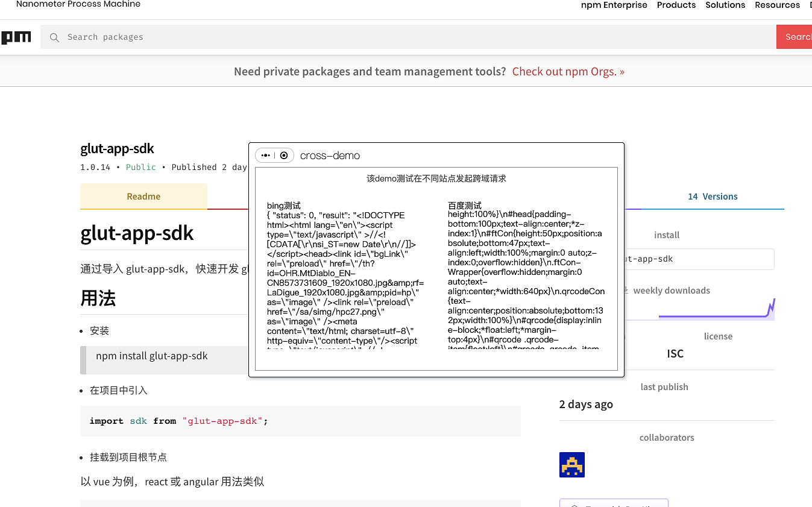
Task: Click the 在项目中引入 list item
Action: coord(119,391)
